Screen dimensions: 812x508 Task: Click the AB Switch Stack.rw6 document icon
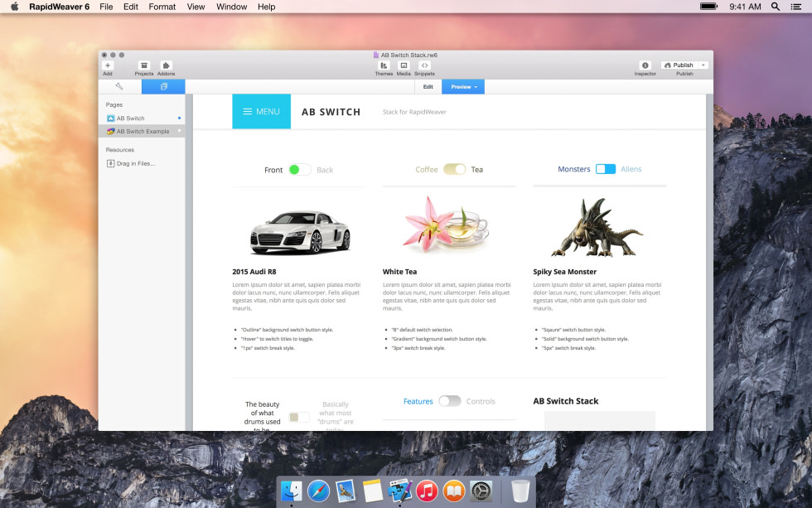376,55
